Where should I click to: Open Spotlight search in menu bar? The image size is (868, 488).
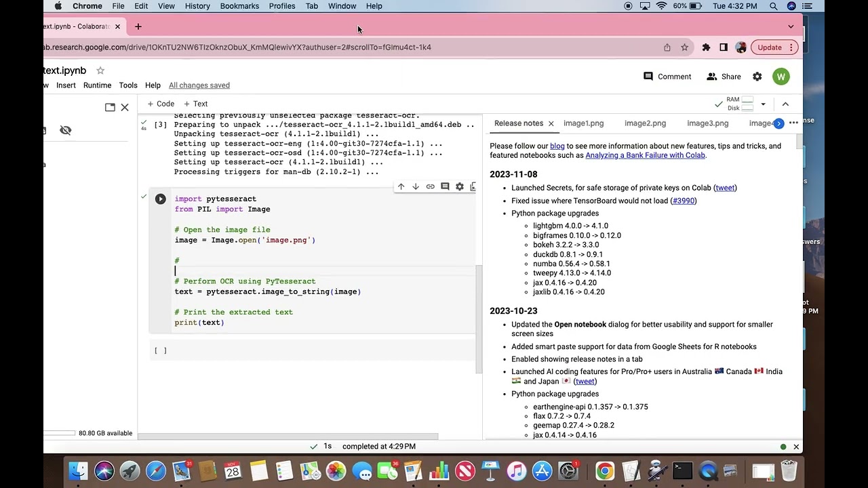point(774,6)
